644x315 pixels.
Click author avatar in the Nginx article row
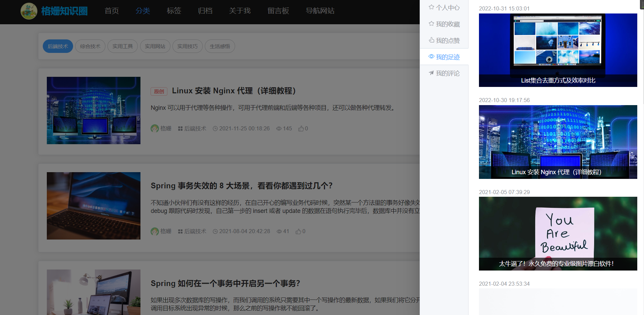coord(155,128)
